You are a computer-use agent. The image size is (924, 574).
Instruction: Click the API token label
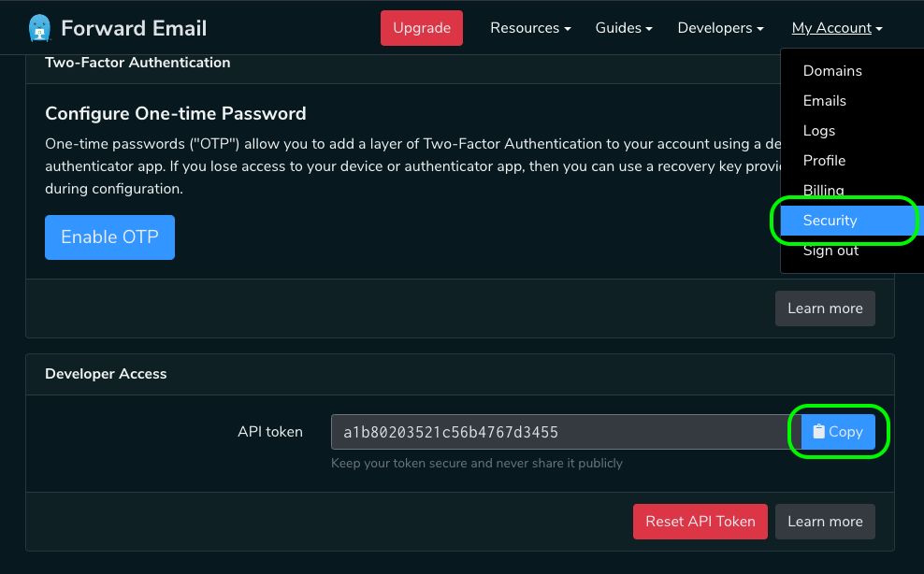coord(270,431)
